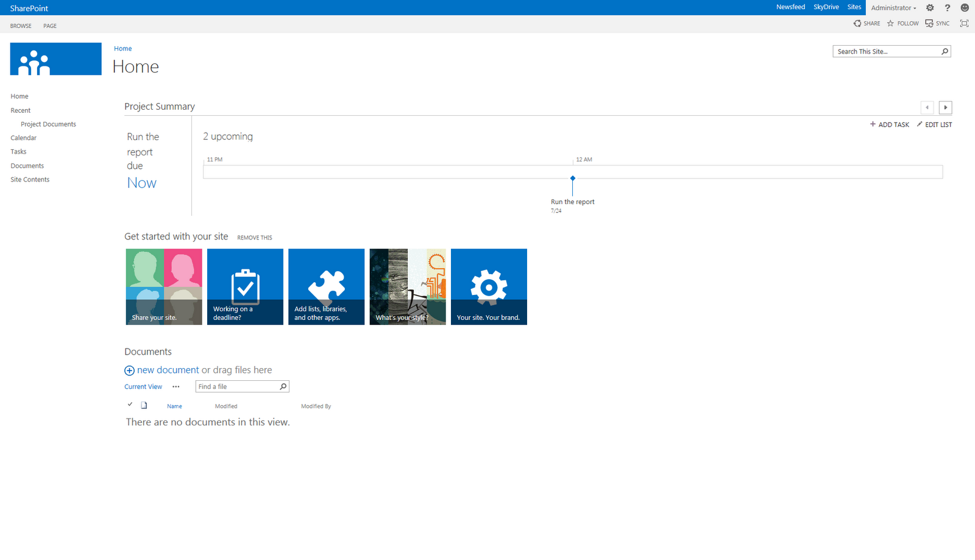The height and width of the screenshot is (560, 975).
Task: Click the 'Run the report' timeline marker
Action: tap(572, 179)
